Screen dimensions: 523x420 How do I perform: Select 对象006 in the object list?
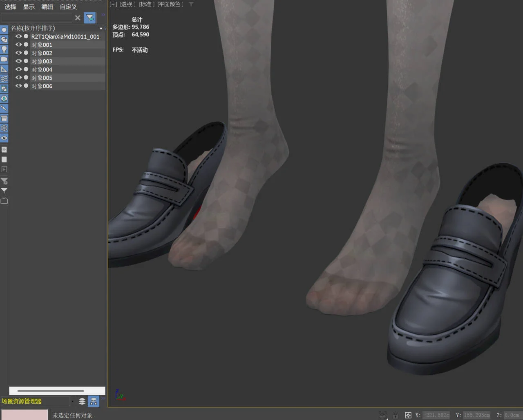point(42,86)
